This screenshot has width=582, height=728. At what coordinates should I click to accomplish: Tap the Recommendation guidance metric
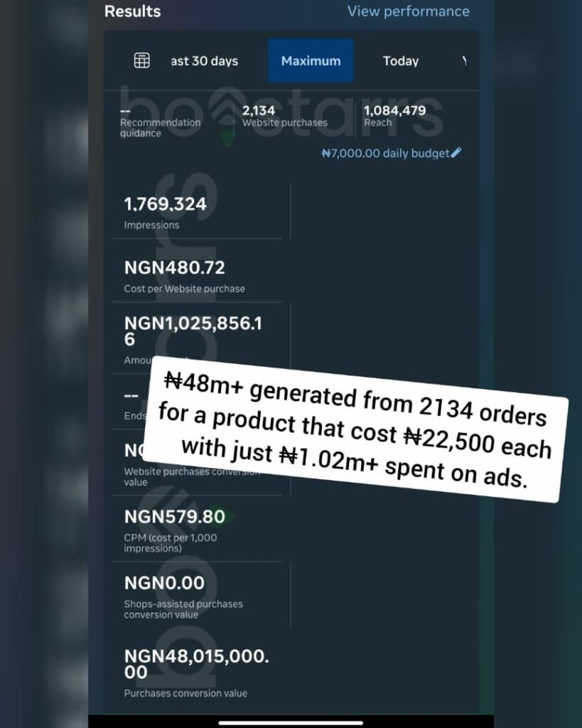coord(160,121)
